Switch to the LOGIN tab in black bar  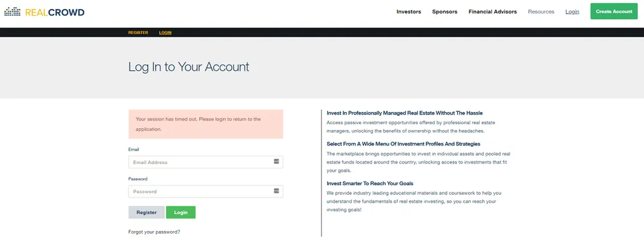click(x=165, y=32)
